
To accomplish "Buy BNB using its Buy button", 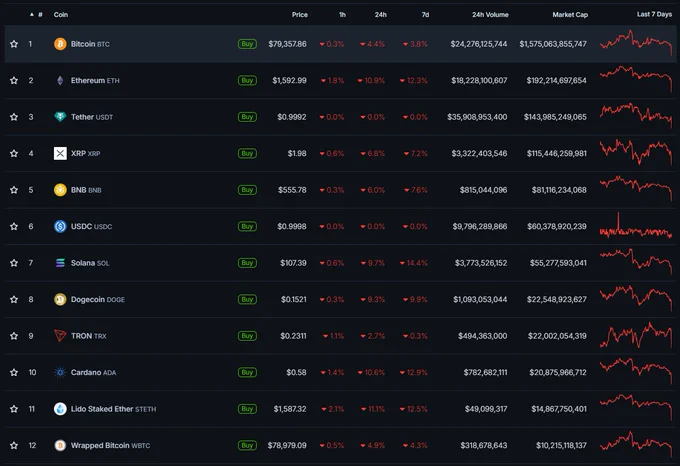I will pos(247,190).
